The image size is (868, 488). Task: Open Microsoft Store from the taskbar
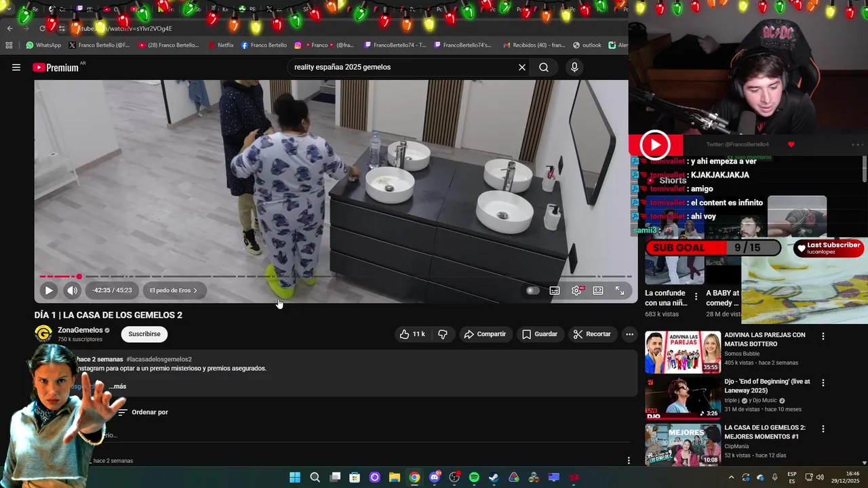pos(355,477)
